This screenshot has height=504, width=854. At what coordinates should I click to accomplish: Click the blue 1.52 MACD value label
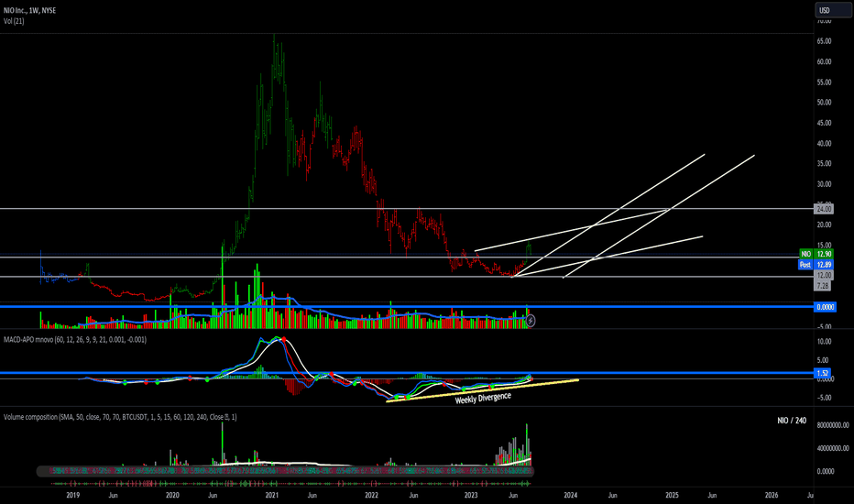823,373
